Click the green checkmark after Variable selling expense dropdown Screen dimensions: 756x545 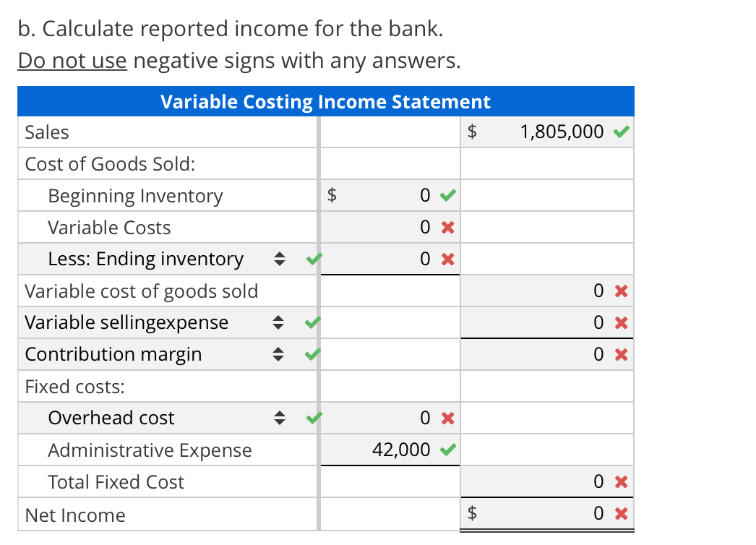pyautogui.click(x=313, y=322)
